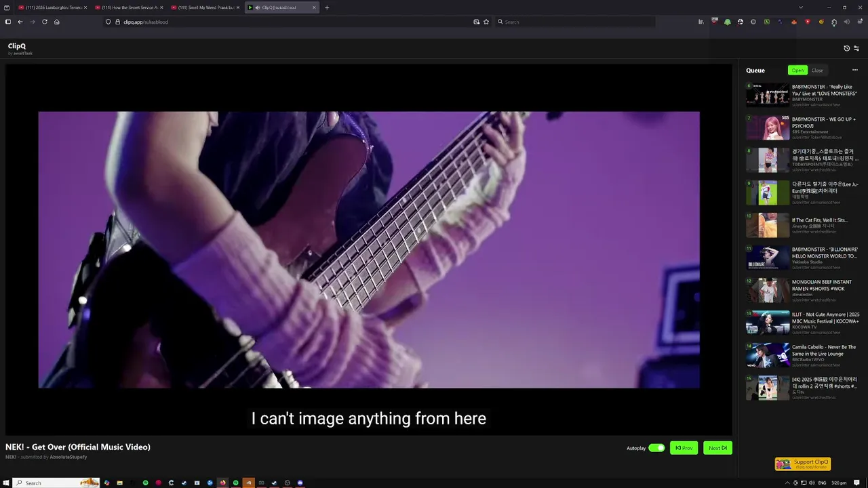Open the list all tabs chevron
The image size is (868, 488).
[800, 7]
